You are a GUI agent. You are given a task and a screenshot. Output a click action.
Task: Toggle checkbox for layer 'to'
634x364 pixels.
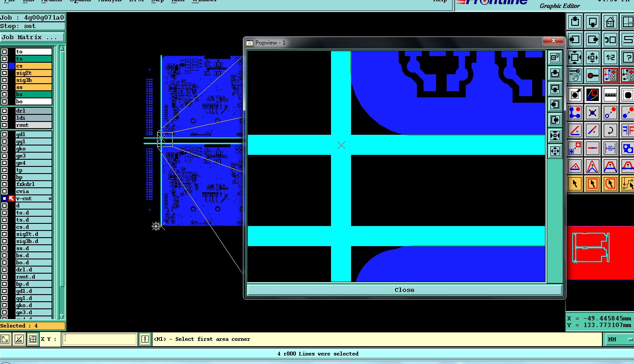[4, 52]
